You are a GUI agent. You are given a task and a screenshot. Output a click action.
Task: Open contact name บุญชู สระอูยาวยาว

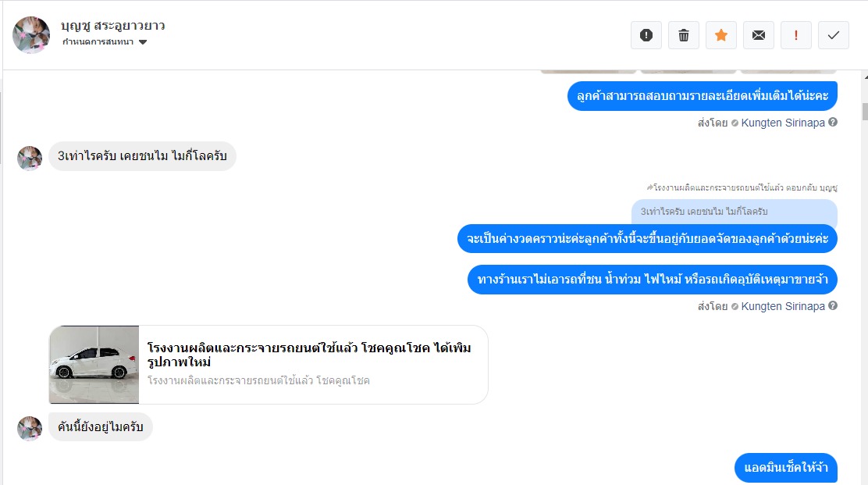[113, 25]
